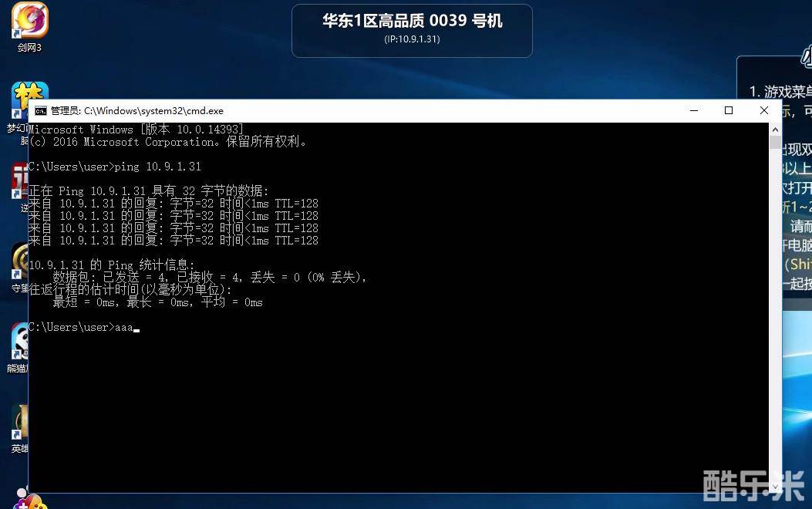Click the cmd title bar text

[x=137, y=111]
